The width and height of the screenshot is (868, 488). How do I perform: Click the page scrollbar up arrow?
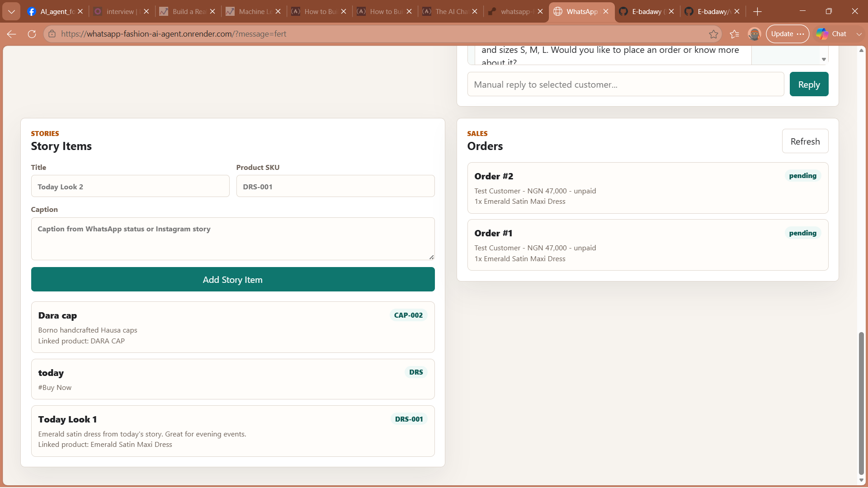coord(861,50)
